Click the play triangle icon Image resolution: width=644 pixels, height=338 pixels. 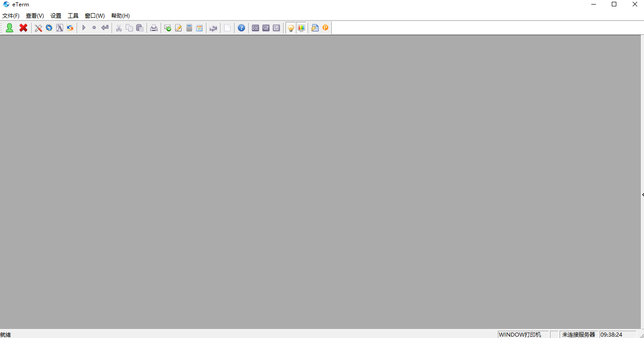(x=84, y=28)
